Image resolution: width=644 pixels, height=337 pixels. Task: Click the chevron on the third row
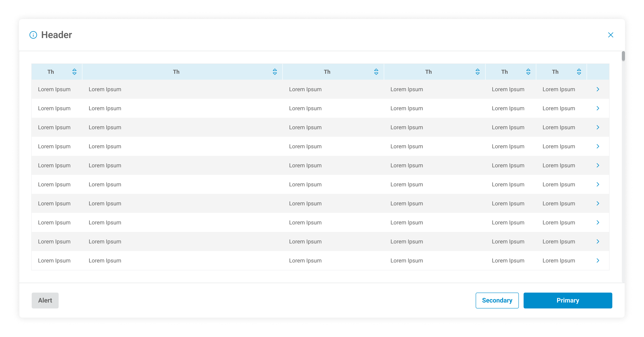pyautogui.click(x=598, y=127)
